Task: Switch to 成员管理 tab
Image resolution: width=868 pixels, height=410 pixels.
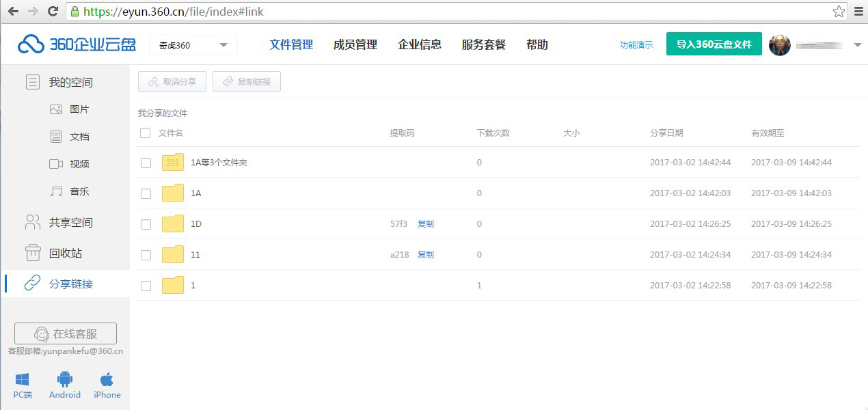Action: [355, 44]
